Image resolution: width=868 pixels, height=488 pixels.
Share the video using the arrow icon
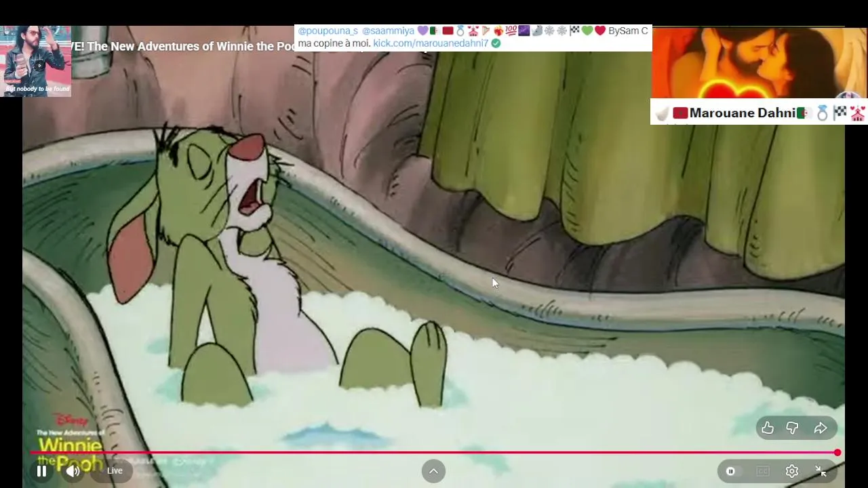click(821, 428)
